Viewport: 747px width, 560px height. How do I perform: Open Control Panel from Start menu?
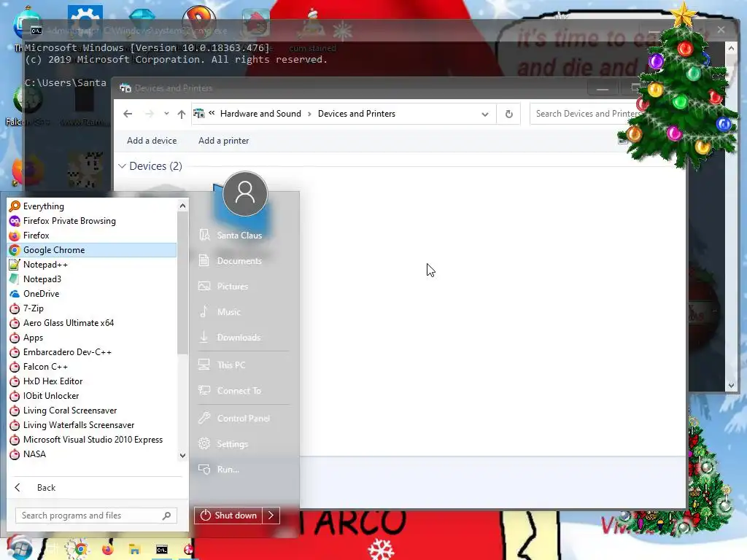(244, 418)
